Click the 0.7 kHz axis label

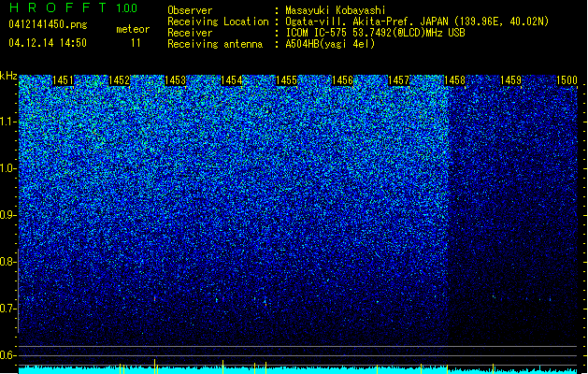[x=8, y=309]
